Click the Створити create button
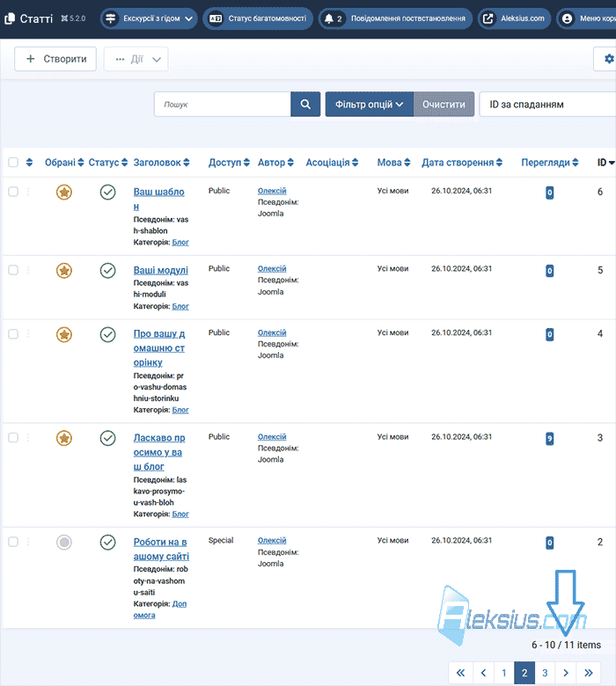The width and height of the screenshot is (616, 686). tap(55, 59)
